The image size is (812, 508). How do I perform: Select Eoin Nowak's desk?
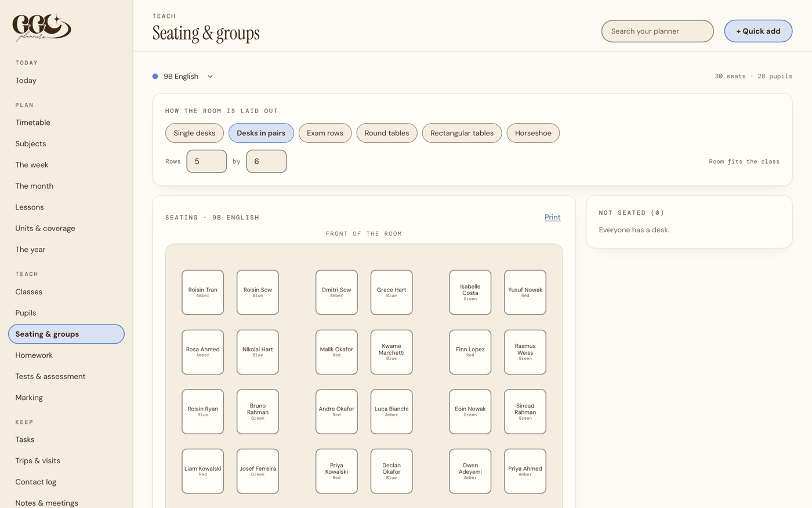click(x=470, y=412)
